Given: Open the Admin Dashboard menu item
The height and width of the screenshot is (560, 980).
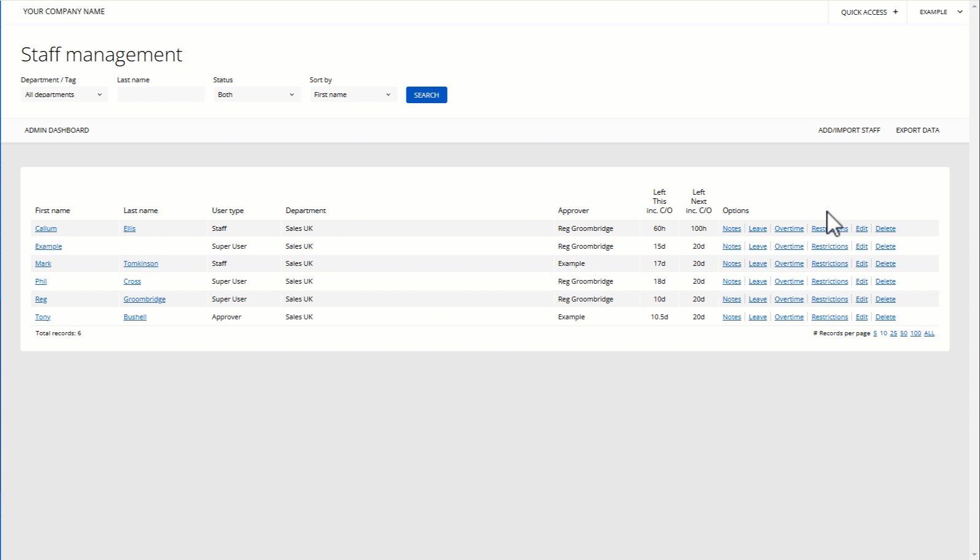Looking at the screenshot, I should 56,130.
